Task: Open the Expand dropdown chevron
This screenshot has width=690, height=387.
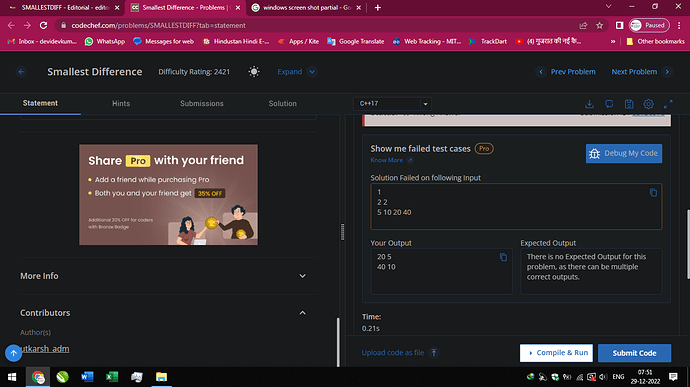Action: (x=312, y=72)
